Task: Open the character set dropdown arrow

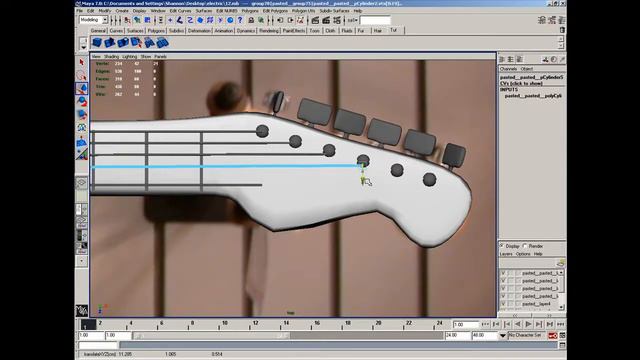Action: (503, 336)
